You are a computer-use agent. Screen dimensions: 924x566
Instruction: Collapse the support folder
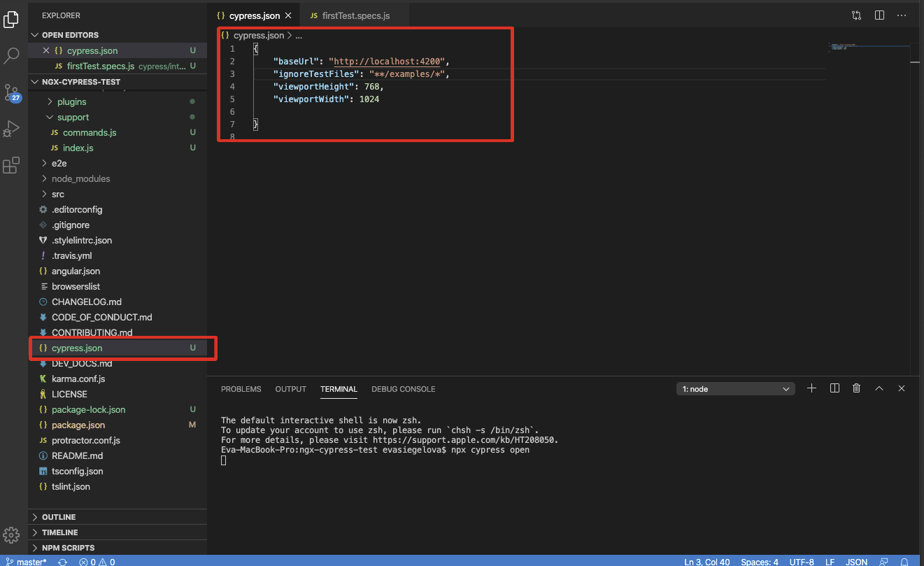[73, 118]
